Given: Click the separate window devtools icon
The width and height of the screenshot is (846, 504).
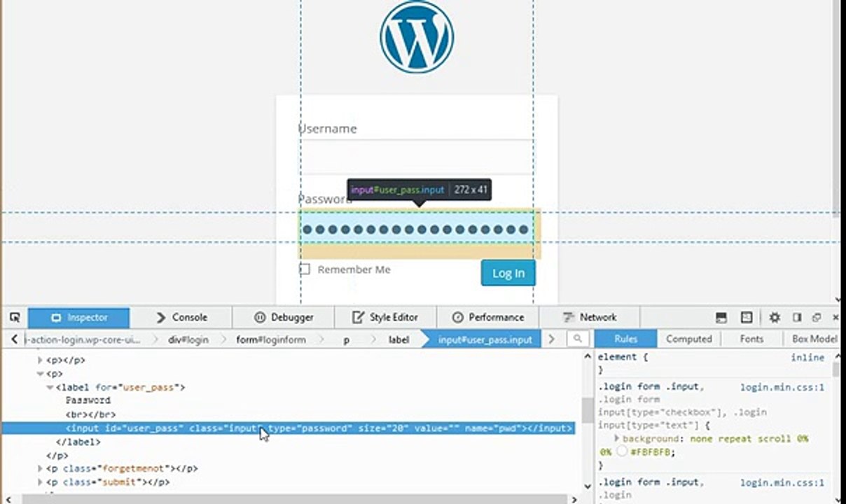Looking at the screenshot, I should point(817,318).
